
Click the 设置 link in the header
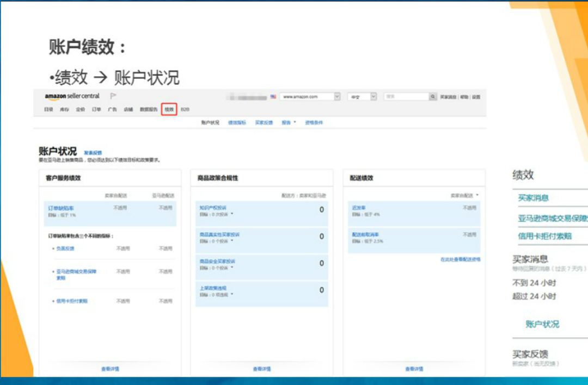[x=476, y=97]
